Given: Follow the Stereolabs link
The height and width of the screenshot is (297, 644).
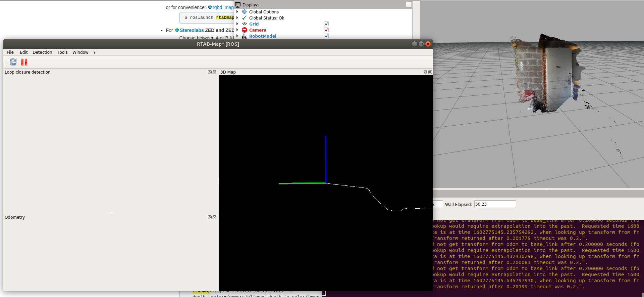Looking at the screenshot, I should pos(192,30).
